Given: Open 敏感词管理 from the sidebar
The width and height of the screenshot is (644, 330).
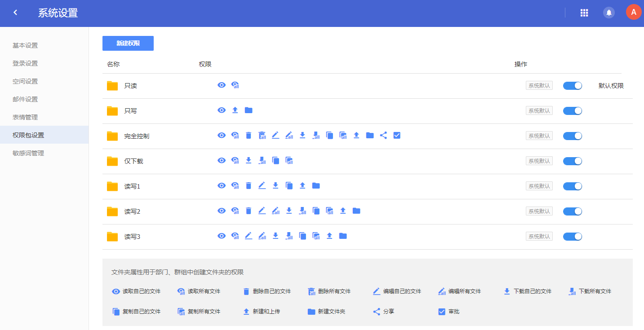Looking at the screenshot, I should point(28,153).
